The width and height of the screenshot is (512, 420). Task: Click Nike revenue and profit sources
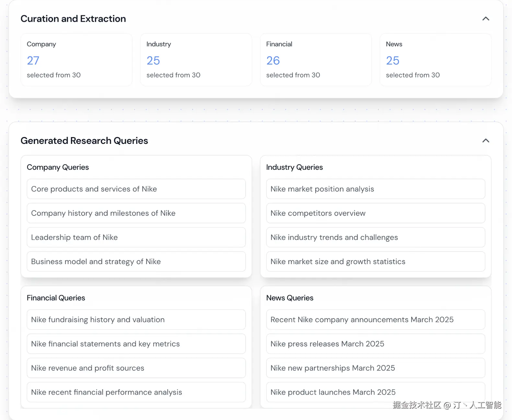136,368
